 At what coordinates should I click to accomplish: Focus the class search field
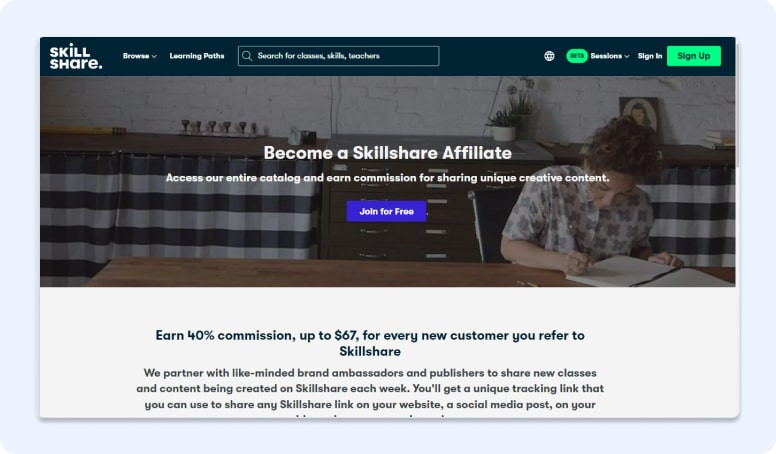click(x=339, y=56)
